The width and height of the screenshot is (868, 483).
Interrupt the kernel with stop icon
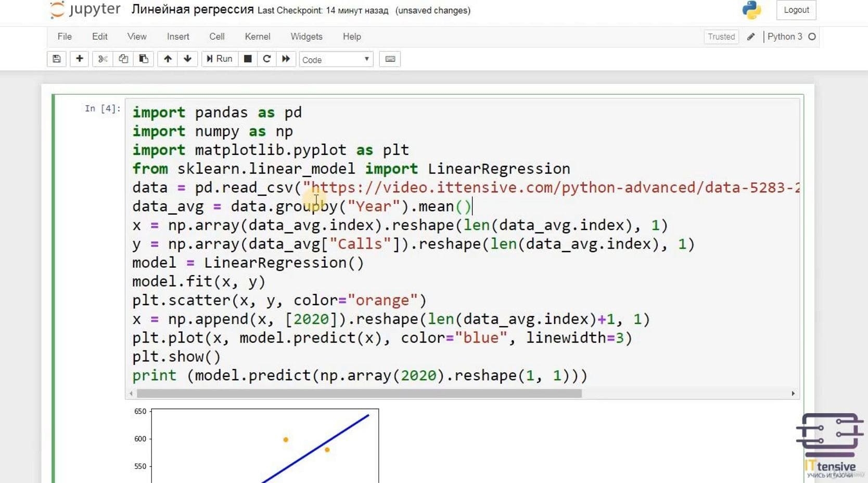tap(248, 59)
